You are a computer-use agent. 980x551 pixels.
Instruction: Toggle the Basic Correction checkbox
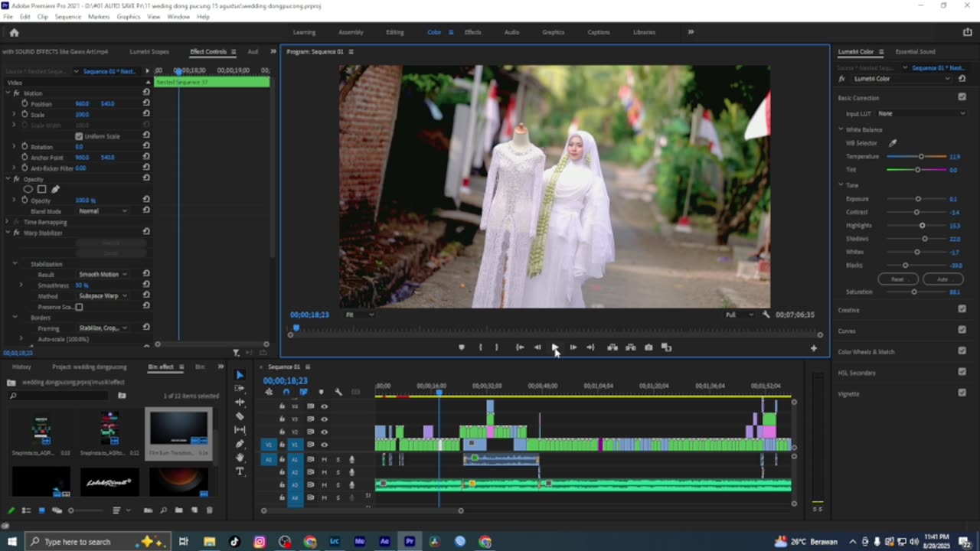[x=962, y=97]
